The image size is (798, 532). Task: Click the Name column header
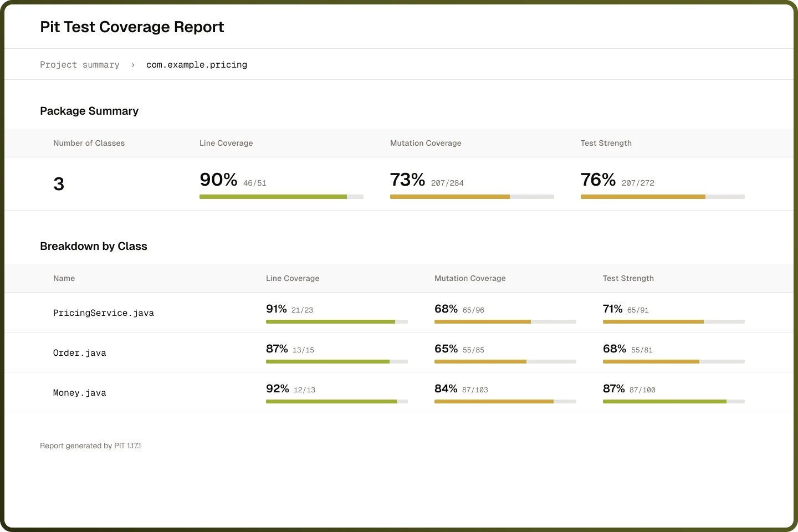[x=64, y=278]
